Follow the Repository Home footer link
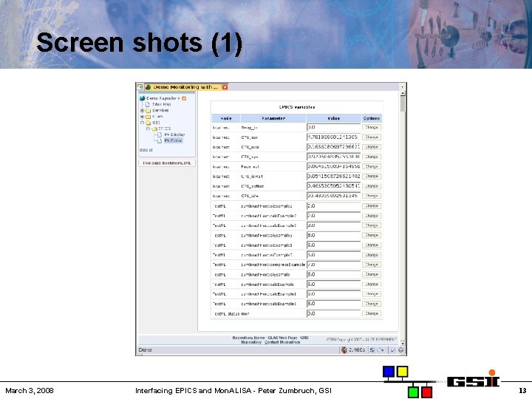 248,338
